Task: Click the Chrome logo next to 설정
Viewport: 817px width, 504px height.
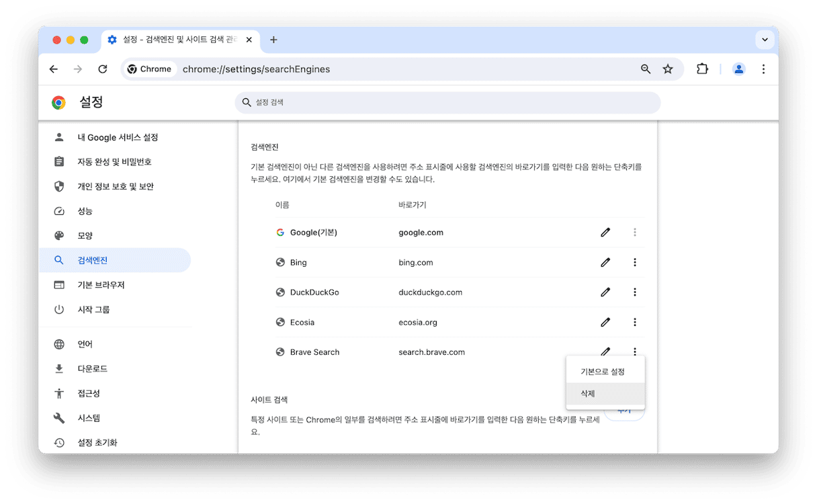Action: 58,102
